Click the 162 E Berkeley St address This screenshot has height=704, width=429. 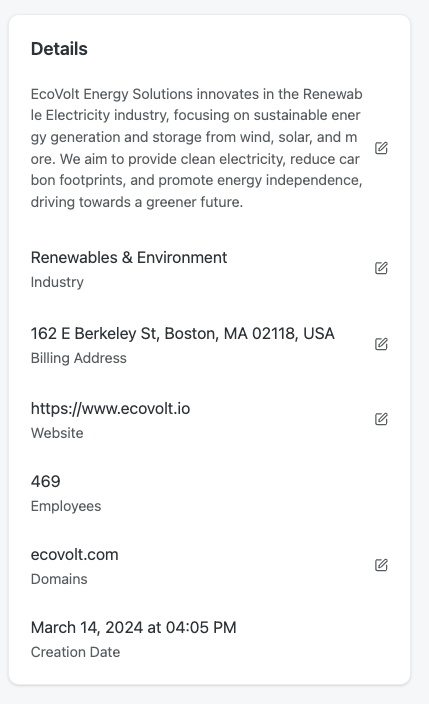tap(182, 334)
